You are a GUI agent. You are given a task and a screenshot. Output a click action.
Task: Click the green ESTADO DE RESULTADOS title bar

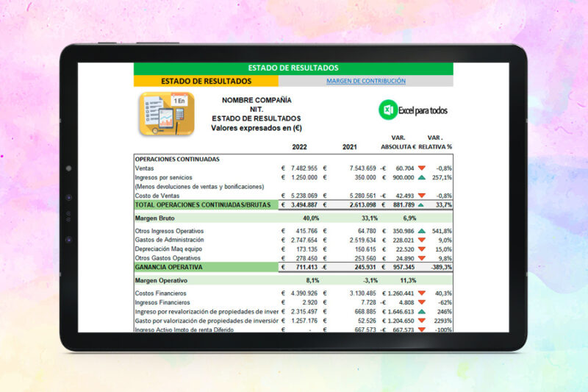293,68
